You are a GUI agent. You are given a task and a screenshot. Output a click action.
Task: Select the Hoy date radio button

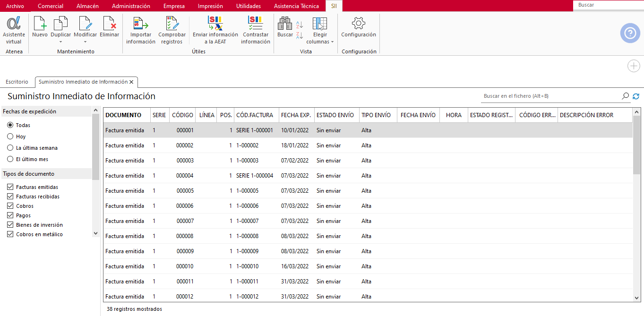10,137
